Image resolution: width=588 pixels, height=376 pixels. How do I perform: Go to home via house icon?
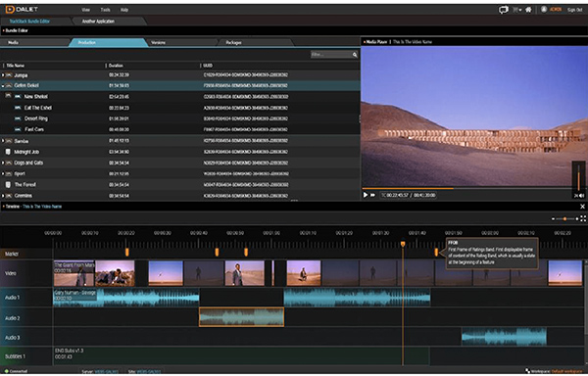[528, 10]
